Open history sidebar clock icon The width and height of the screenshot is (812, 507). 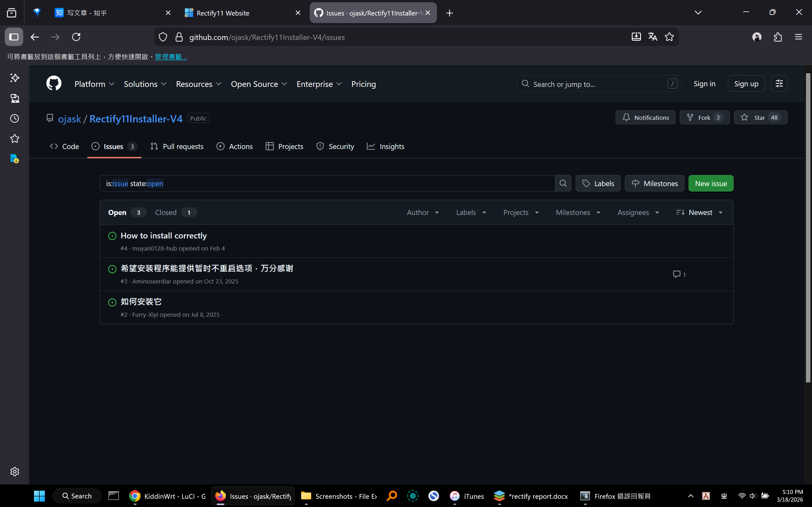click(x=14, y=118)
